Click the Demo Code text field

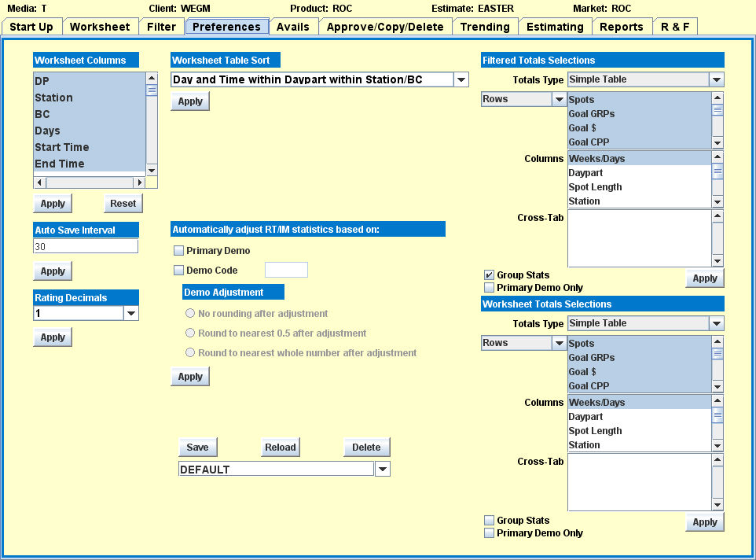pyautogui.click(x=286, y=270)
